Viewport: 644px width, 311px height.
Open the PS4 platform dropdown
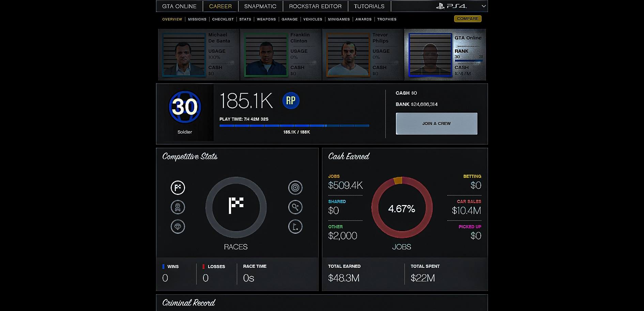pos(483,6)
